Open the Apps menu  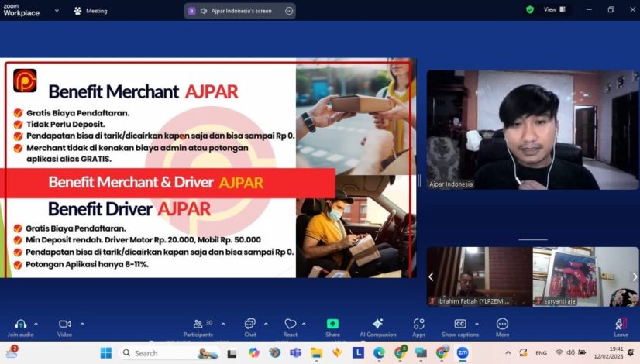tap(418, 324)
